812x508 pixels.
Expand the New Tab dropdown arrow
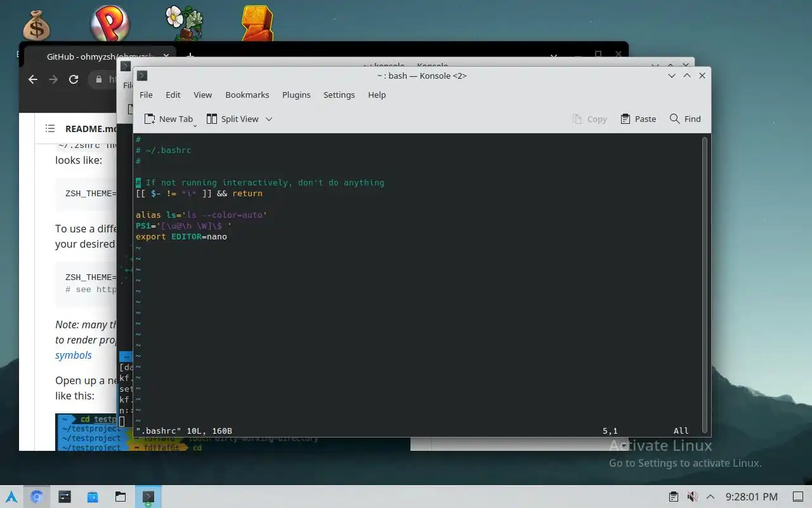pyautogui.click(x=195, y=125)
